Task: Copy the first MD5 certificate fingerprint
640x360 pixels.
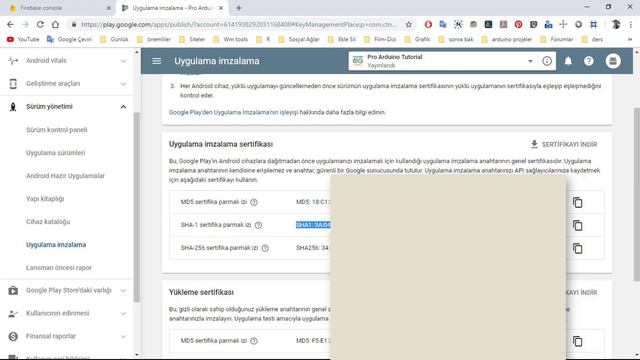Action: coord(577,202)
